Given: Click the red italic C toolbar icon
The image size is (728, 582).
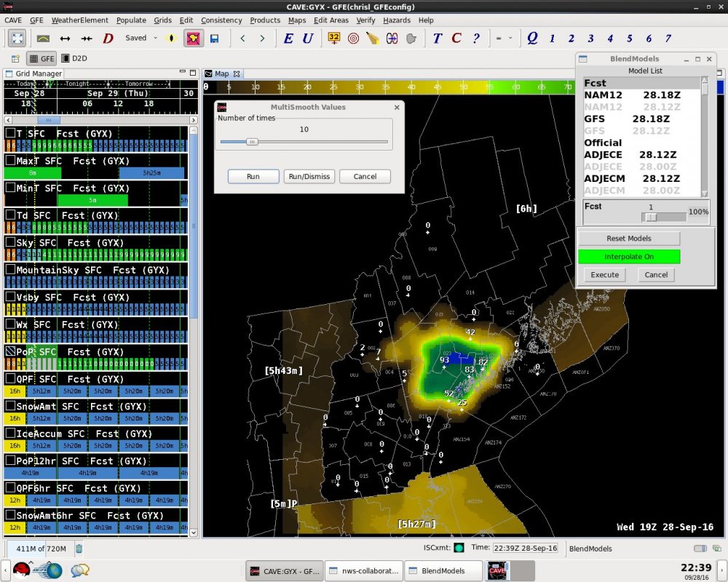Looking at the screenshot, I should (457, 38).
